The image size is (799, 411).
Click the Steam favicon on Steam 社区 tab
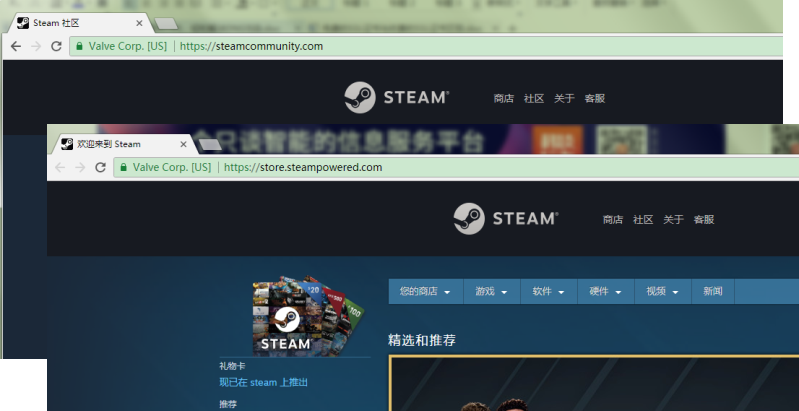tap(22, 23)
